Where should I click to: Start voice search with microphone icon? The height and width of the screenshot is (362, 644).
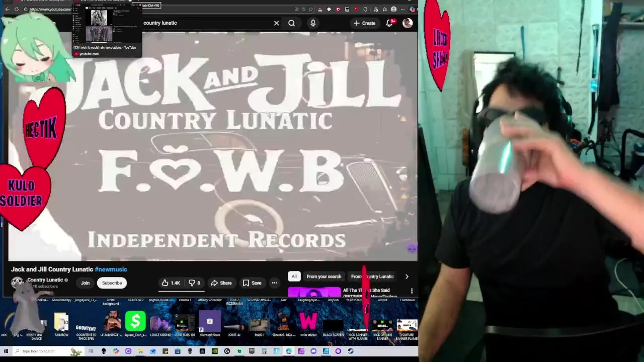pos(313,23)
